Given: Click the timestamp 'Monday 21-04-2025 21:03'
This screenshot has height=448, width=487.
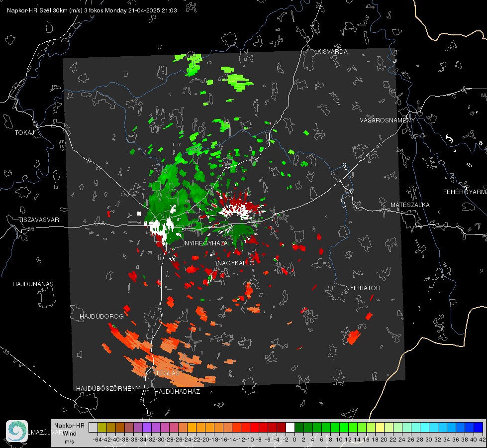Looking at the screenshot, I should [141, 10].
